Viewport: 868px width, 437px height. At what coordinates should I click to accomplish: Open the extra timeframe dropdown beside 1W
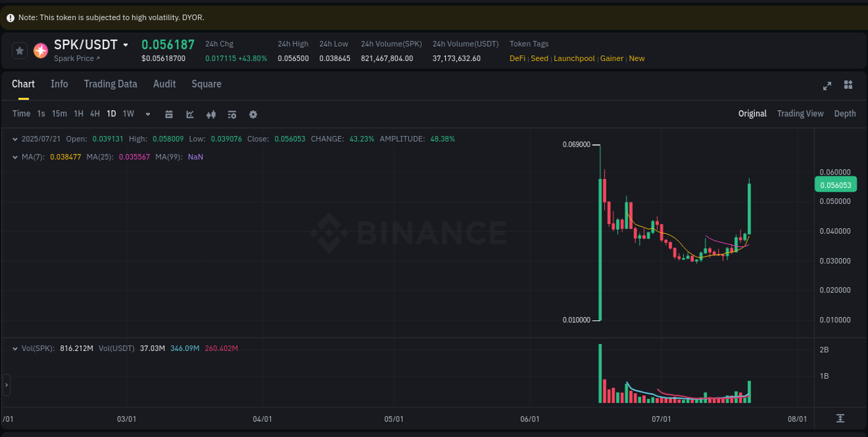click(147, 114)
